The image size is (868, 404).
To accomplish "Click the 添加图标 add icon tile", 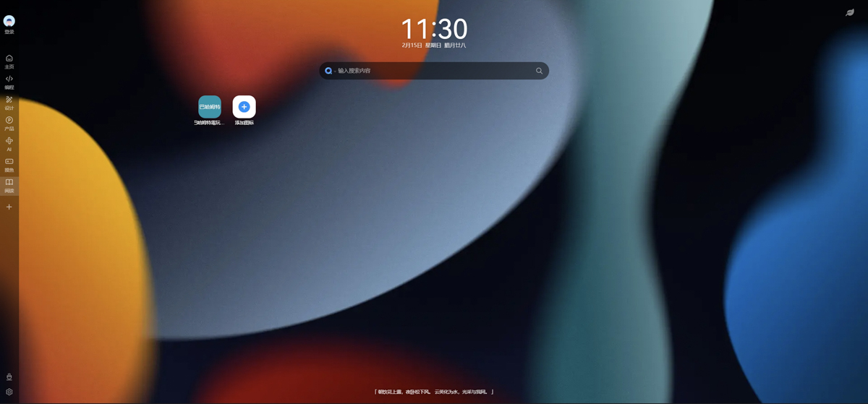I will click(244, 107).
